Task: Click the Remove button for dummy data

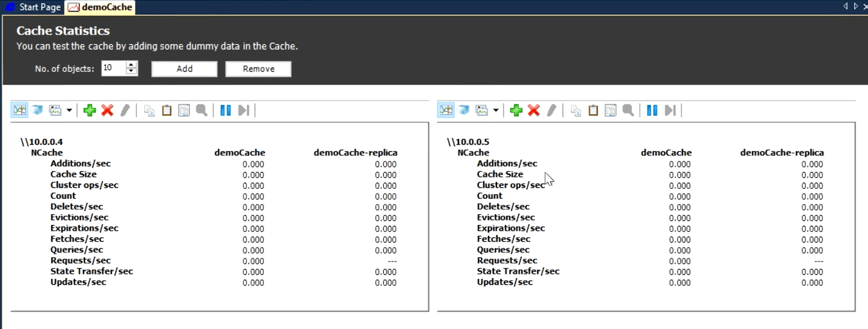Action: click(x=259, y=69)
